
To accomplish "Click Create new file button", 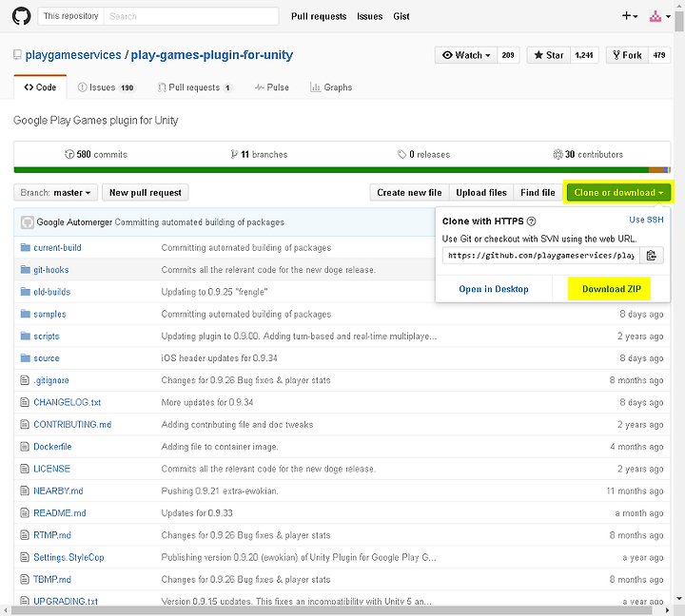I will click(409, 193).
